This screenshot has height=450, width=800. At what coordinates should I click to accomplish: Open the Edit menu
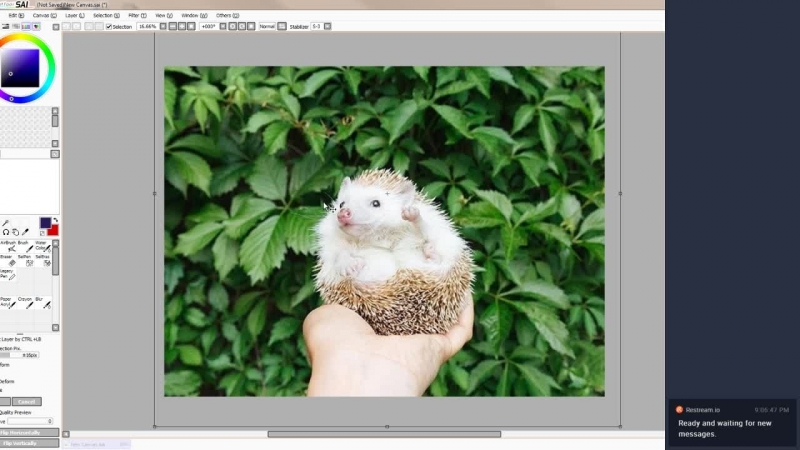pos(16,15)
